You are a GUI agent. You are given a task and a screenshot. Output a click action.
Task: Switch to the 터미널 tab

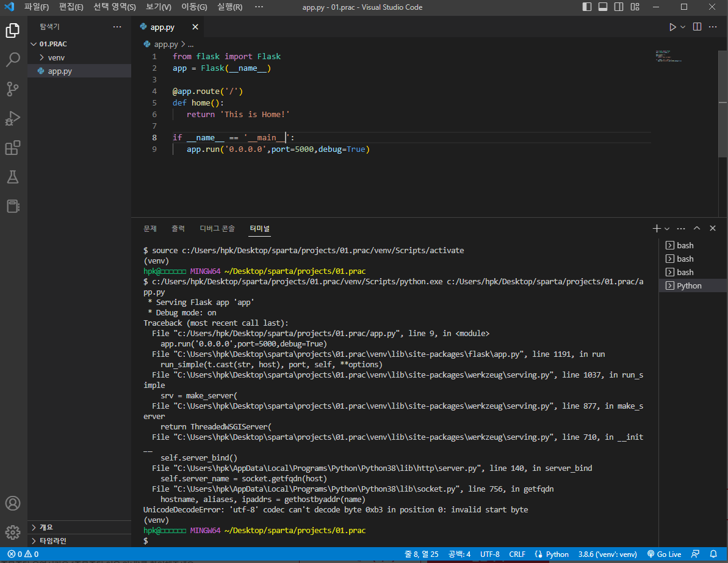(259, 228)
